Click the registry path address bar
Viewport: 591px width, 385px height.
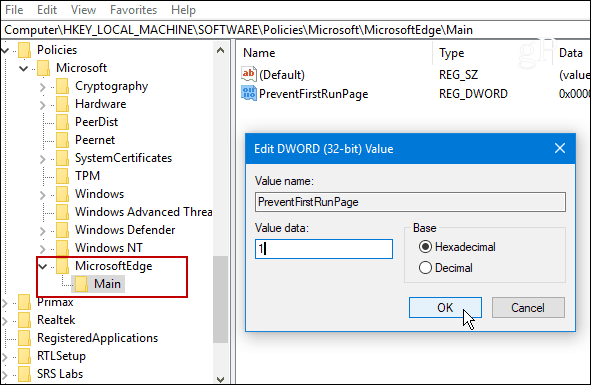pyautogui.click(x=296, y=30)
